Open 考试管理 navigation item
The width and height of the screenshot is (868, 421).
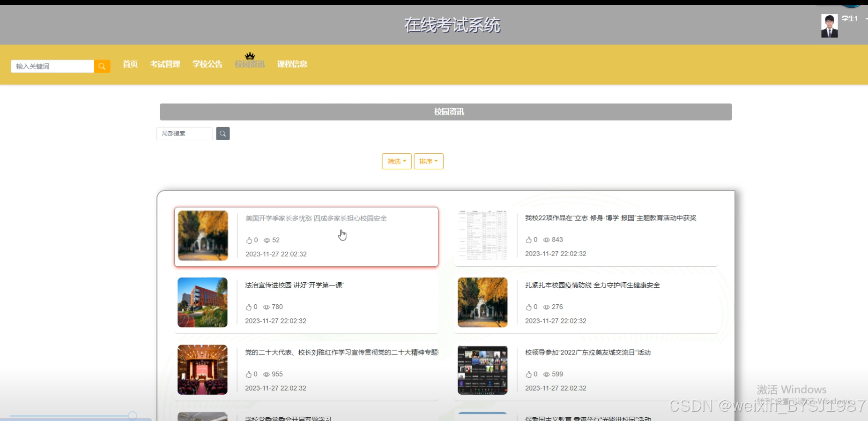coord(165,64)
